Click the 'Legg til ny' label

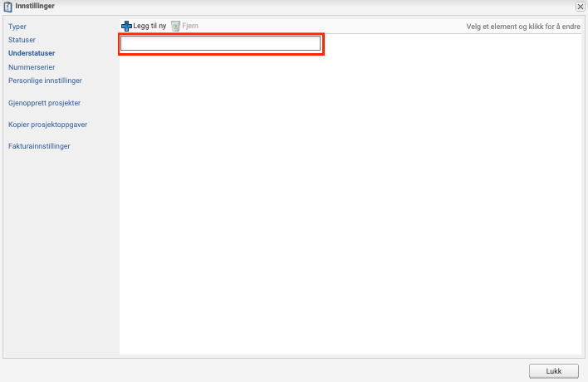[x=149, y=27]
